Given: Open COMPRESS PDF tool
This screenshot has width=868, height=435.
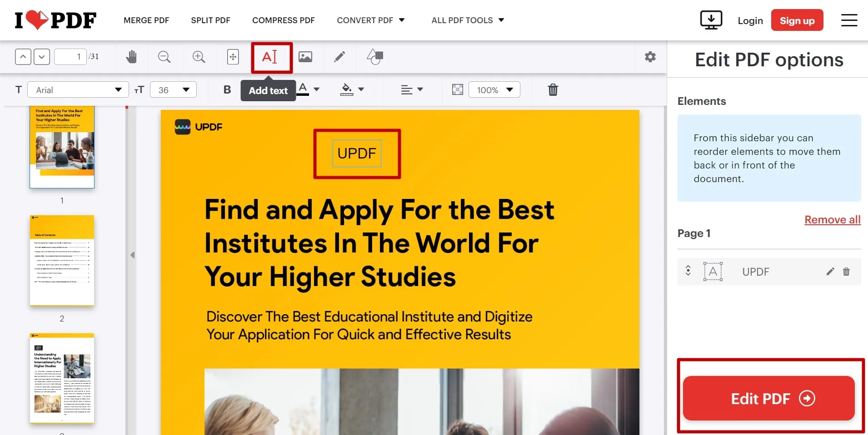Looking at the screenshot, I should tap(284, 20).
